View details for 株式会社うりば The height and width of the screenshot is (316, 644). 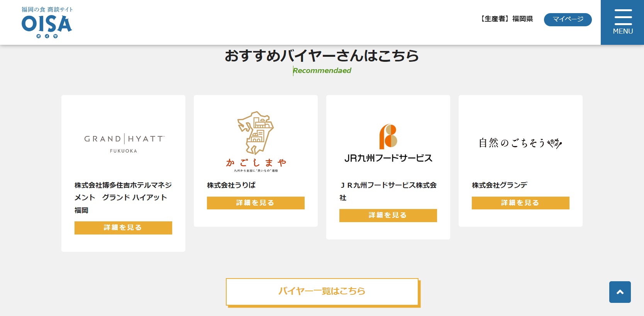pos(256,203)
